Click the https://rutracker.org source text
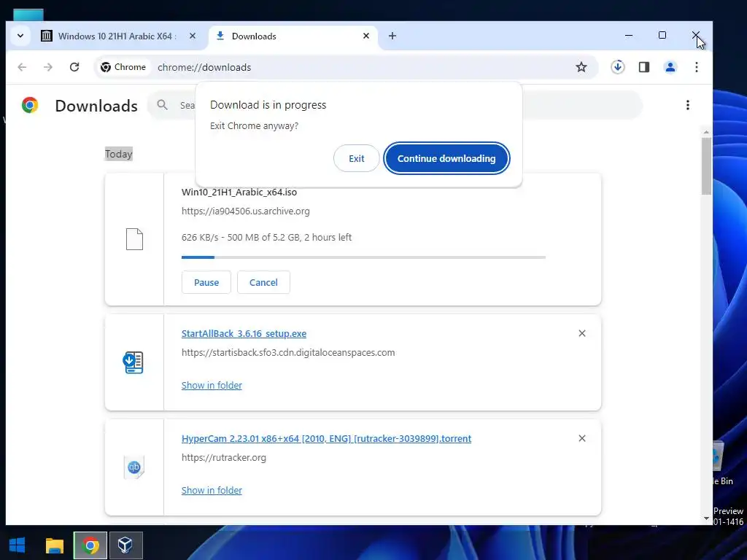747x560 pixels. tap(223, 458)
